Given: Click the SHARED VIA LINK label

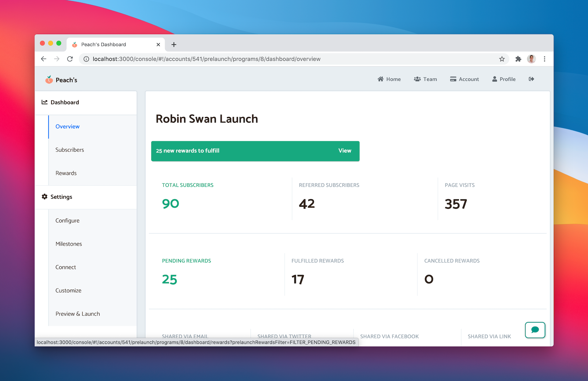Looking at the screenshot, I should [x=490, y=336].
